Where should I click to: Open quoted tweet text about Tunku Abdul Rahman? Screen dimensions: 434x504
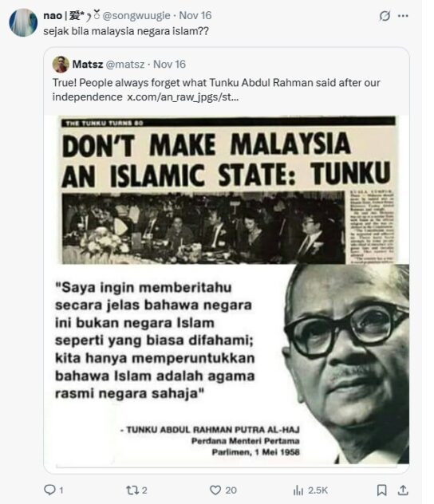click(x=216, y=89)
